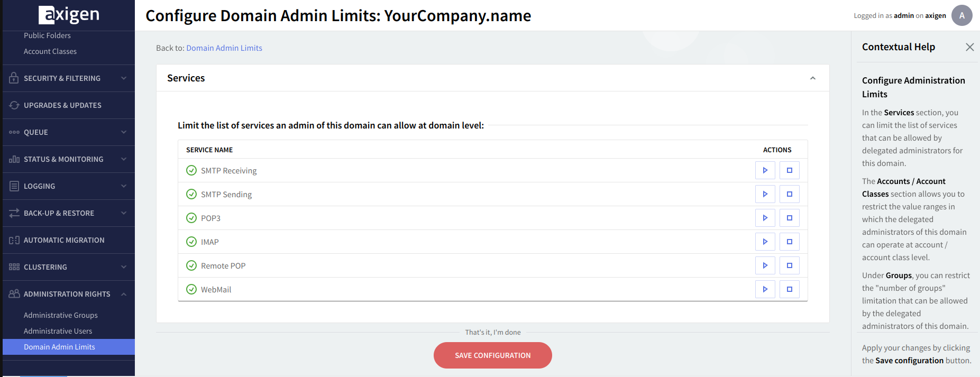Toggle the green status check for SMTP Receiving
980x377 pixels.
(191, 170)
